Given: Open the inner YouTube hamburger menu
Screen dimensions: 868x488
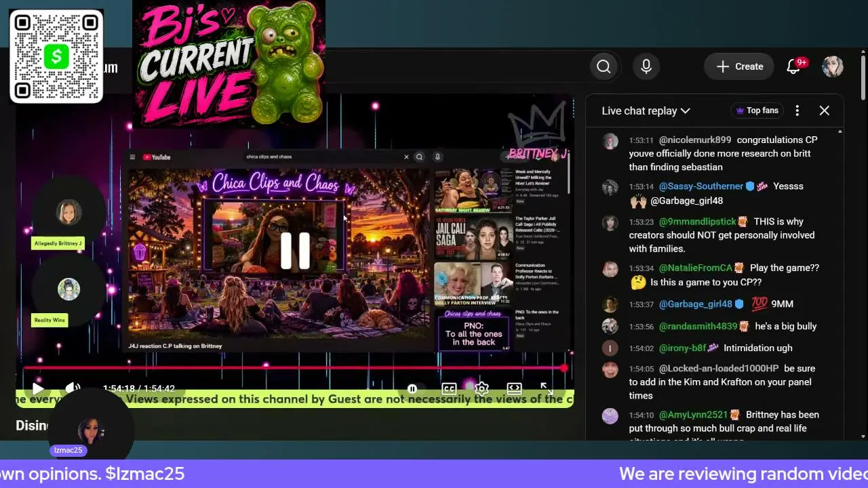Looking at the screenshot, I should coord(132,157).
